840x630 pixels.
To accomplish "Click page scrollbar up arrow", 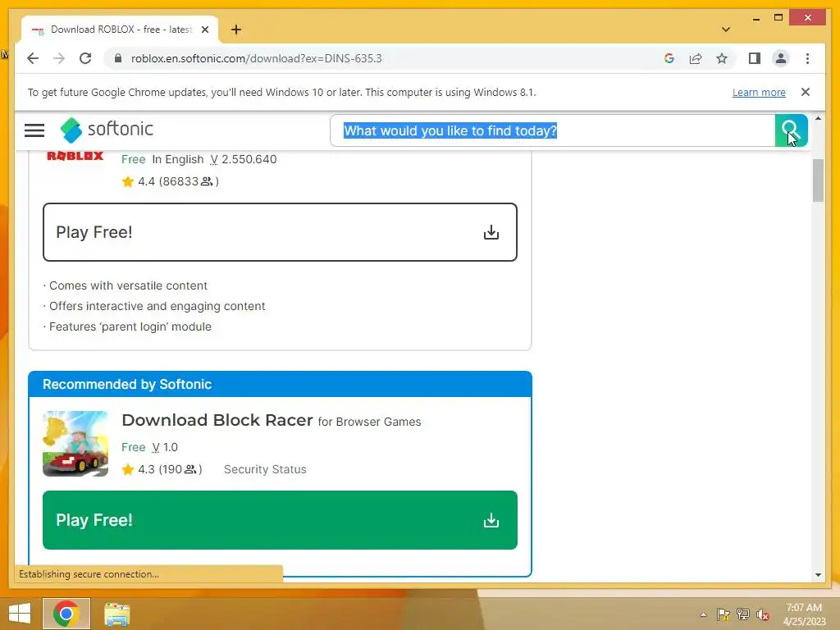I will click(x=818, y=118).
